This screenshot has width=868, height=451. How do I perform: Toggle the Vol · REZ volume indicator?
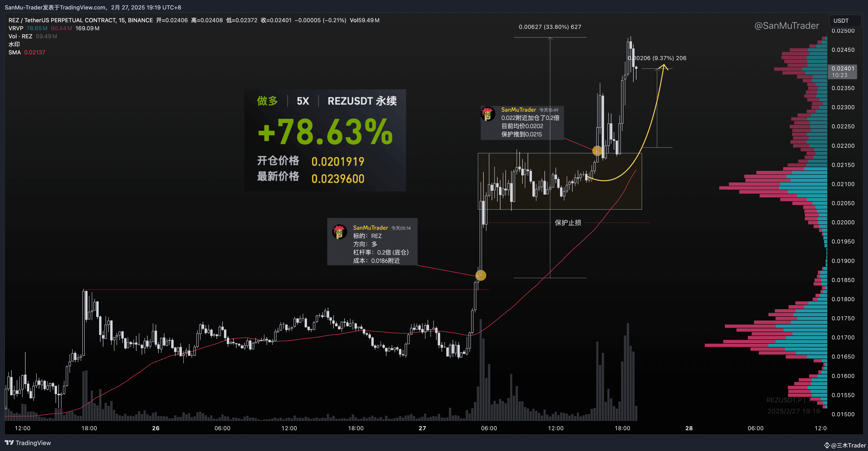tap(20, 36)
